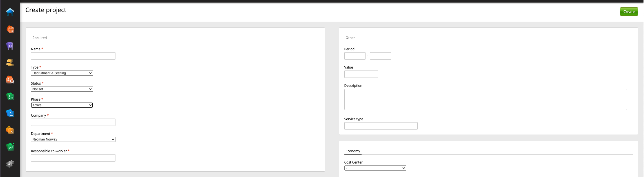Open the yellow people contacts icon
This screenshot has height=177, width=644.
pos(10,63)
